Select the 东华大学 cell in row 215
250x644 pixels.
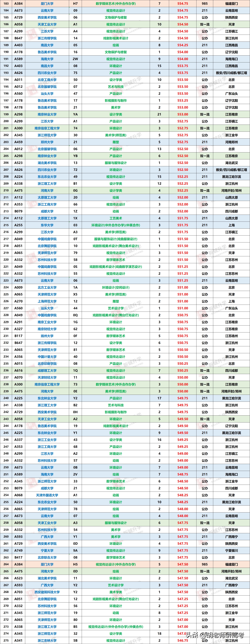[47, 225]
